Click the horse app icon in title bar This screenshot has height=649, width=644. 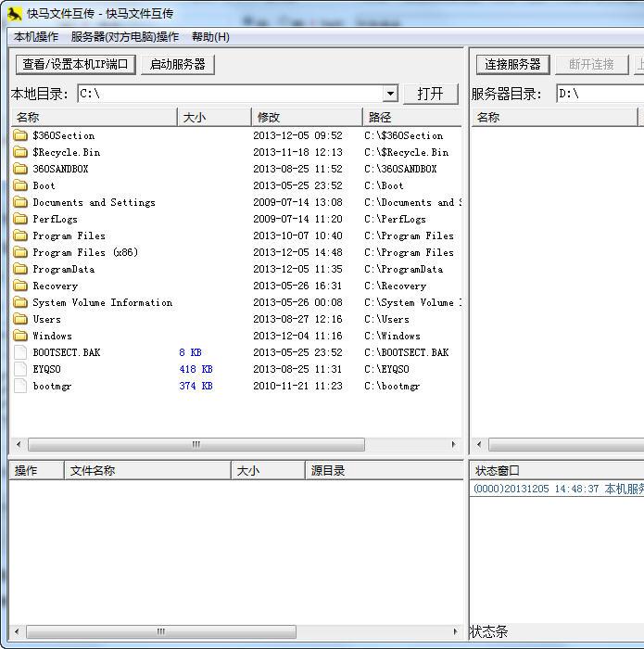tap(14, 14)
